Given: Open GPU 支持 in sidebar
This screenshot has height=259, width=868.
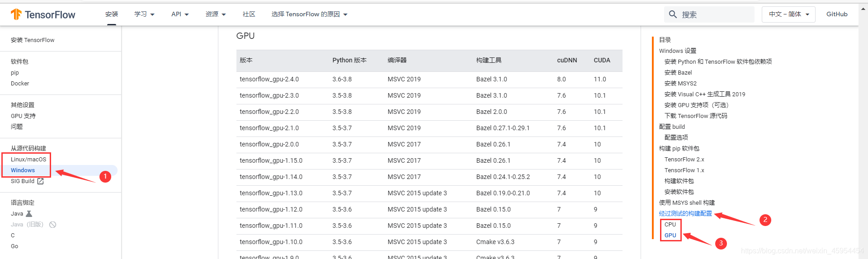Looking at the screenshot, I should coord(23,116).
